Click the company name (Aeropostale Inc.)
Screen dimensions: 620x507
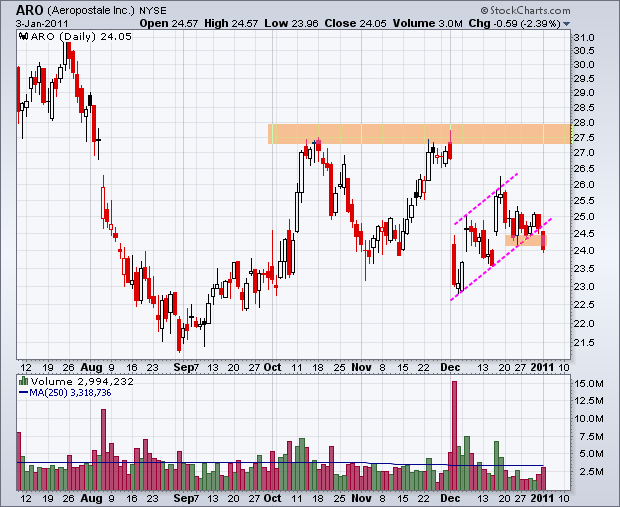(x=91, y=10)
